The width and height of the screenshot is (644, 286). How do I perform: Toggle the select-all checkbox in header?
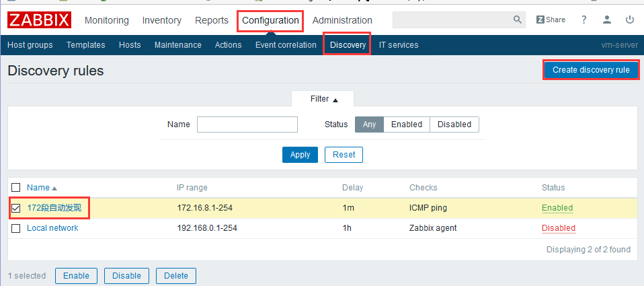coord(15,187)
